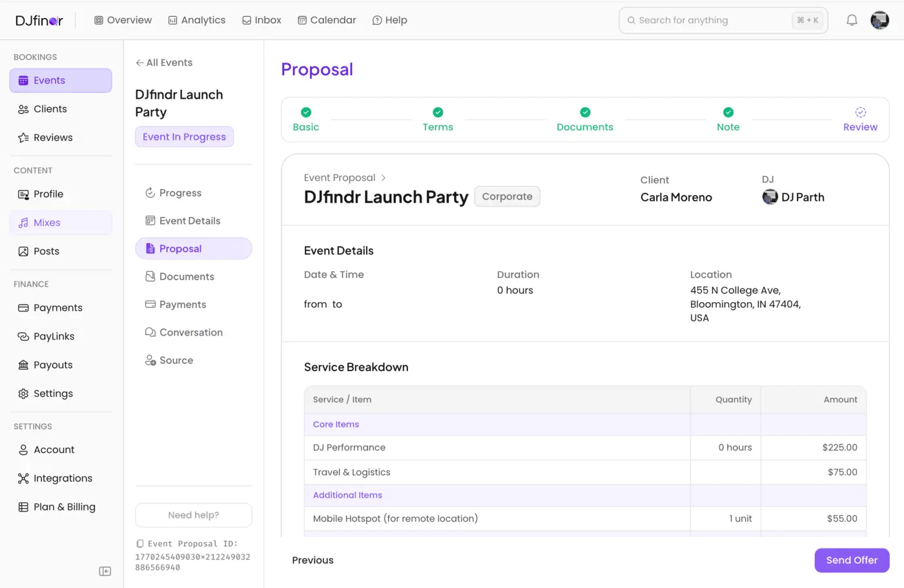Open user profile avatar menu
The image size is (904, 588).
(879, 20)
